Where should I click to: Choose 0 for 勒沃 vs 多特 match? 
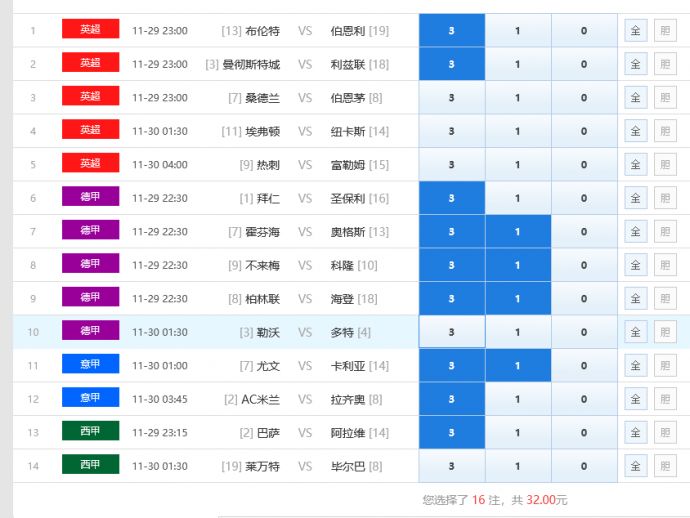584,332
